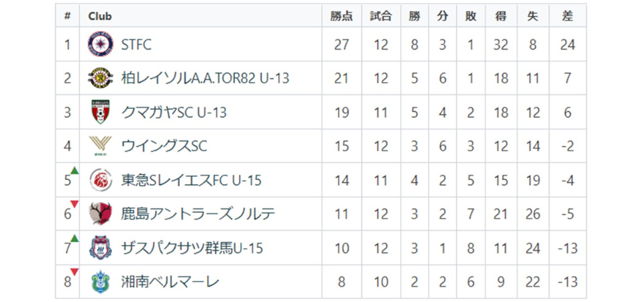Open the STFC team name link
This screenshot has width=644, height=302.
(136, 45)
